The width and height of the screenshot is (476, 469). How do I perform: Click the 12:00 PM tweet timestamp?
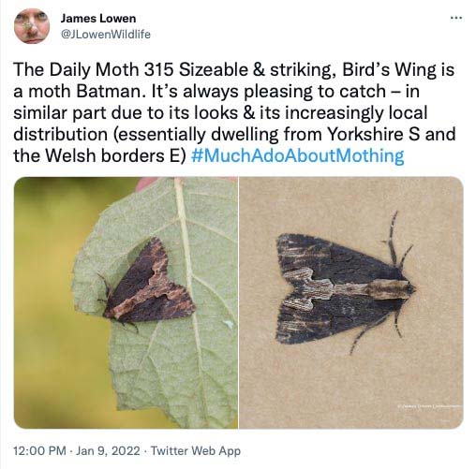[39, 451]
